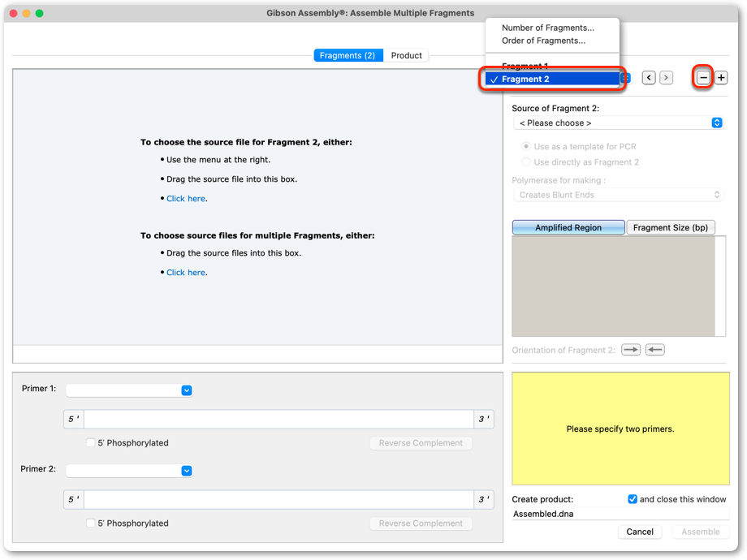Click the Assemble button
Viewport: 747px width, 560px height.
tap(700, 532)
